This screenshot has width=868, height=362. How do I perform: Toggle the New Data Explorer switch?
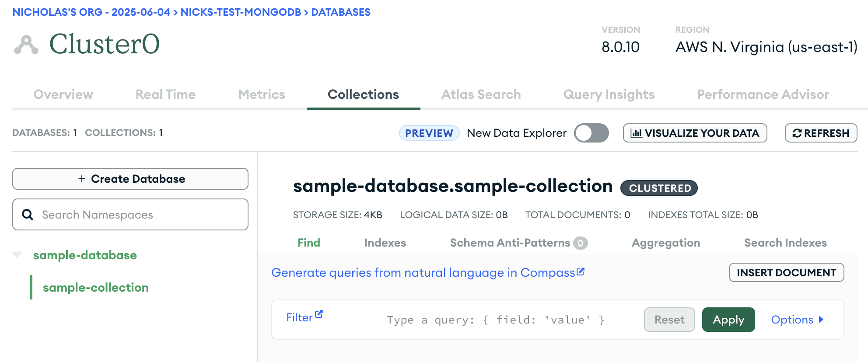point(591,133)
